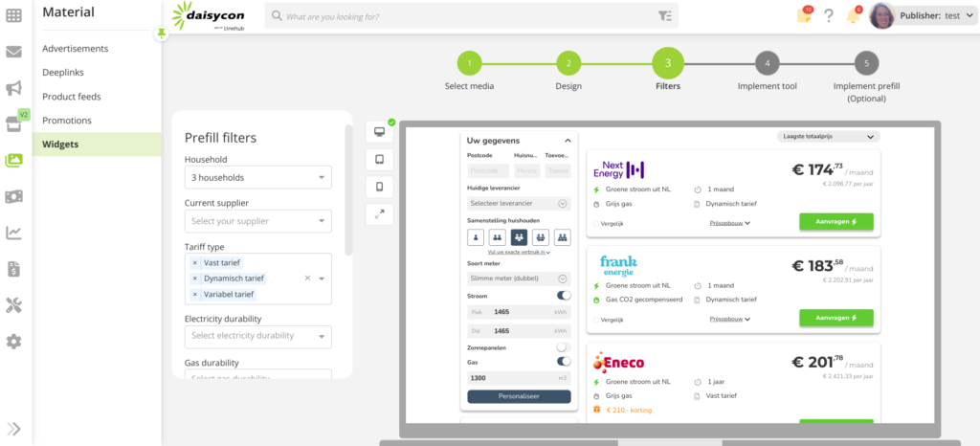Open the Household dropdown

(x=257, y=178)
